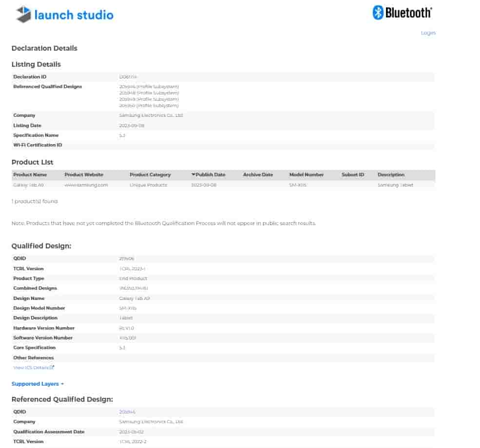The image size is (480, 448).
Task: Open QDID 205946 link under Referenced Qualified Design
Action: (x=127, y=412)
